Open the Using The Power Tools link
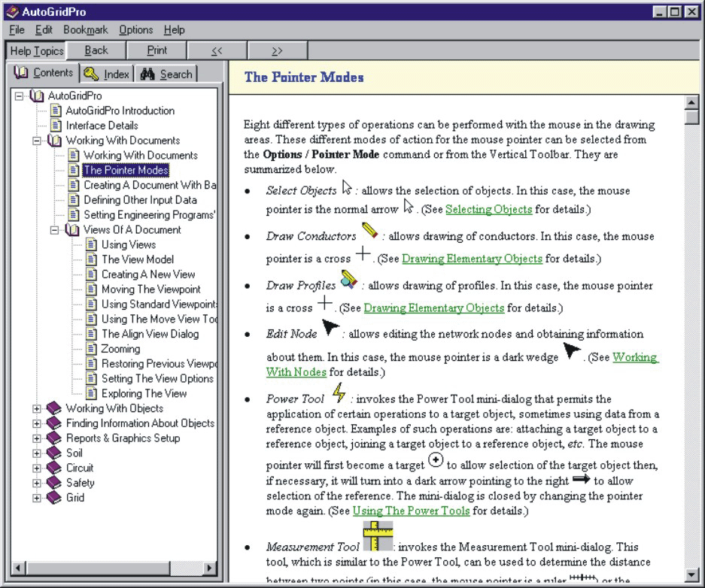 coord(411,511)
